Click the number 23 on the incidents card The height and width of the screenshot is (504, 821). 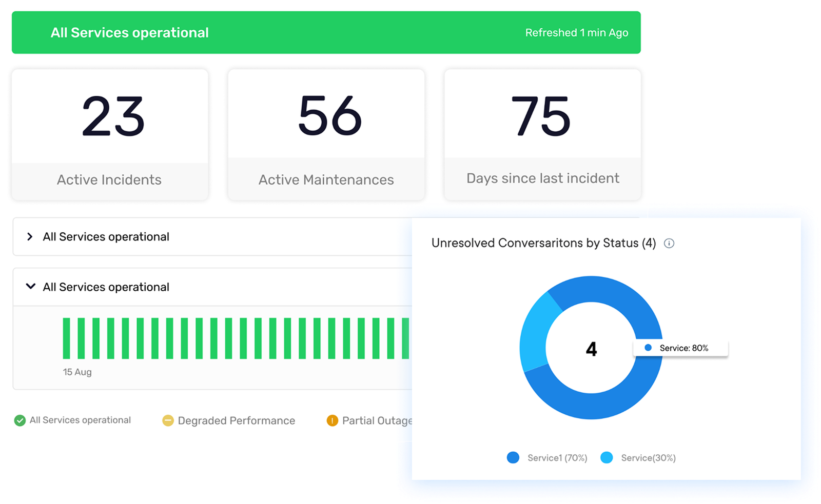point(113,116)
